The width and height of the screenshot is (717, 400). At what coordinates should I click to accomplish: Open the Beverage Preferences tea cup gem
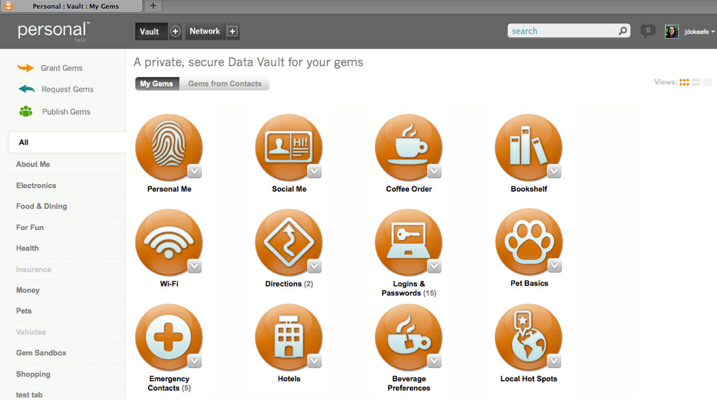tap(408, 337)
